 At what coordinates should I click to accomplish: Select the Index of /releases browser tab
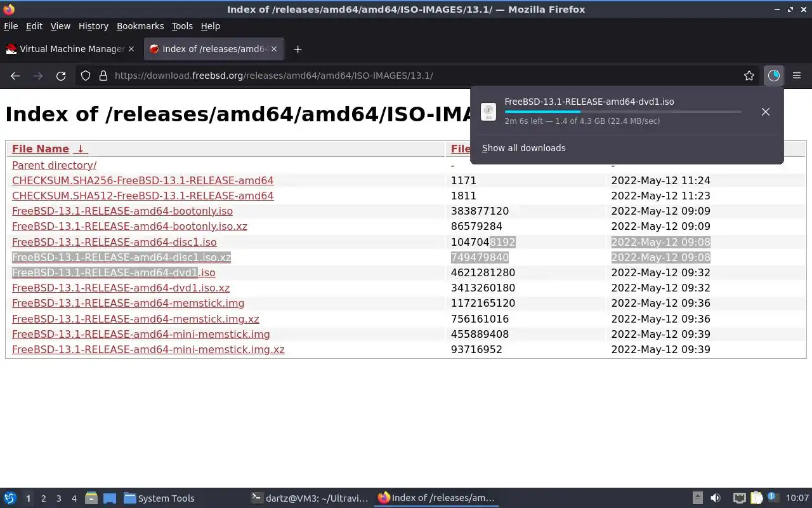(x=214, y=49)
